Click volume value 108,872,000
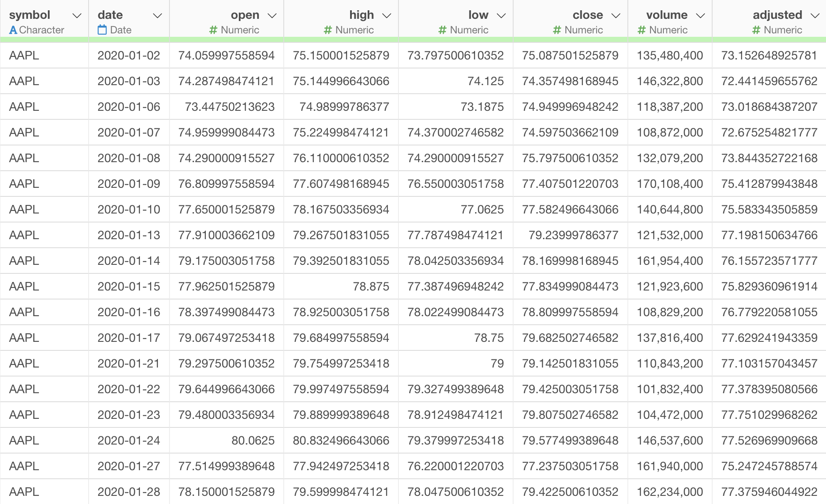 pyautogui.click(x=670, y=133)
